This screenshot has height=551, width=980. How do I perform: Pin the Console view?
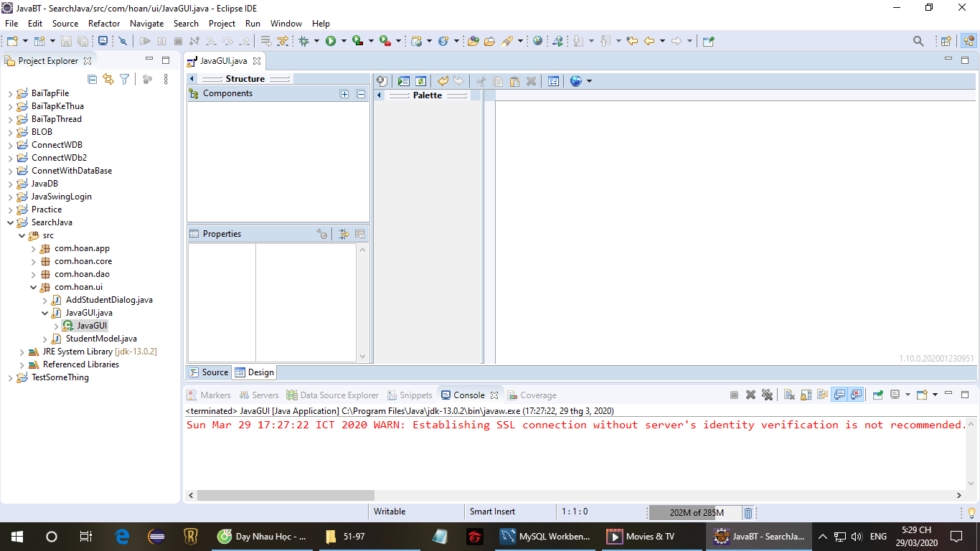tap(877, 395)
